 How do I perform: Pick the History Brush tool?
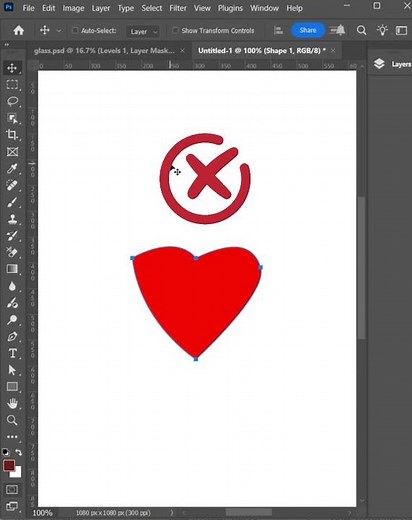[12, 236]
